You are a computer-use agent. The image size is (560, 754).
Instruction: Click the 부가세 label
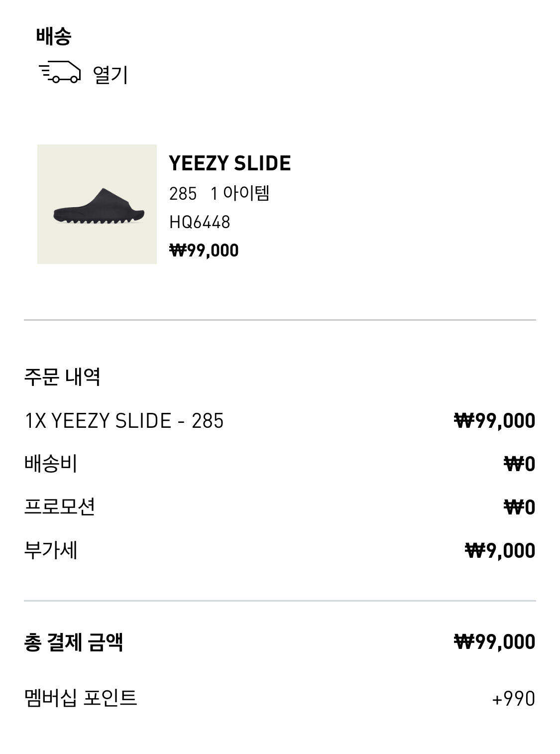click(51, 550)
